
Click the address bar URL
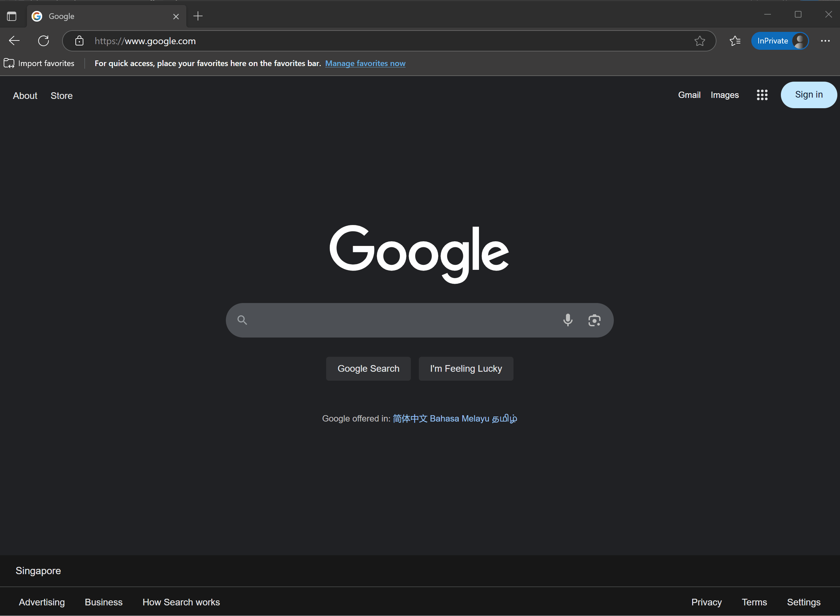145,41
